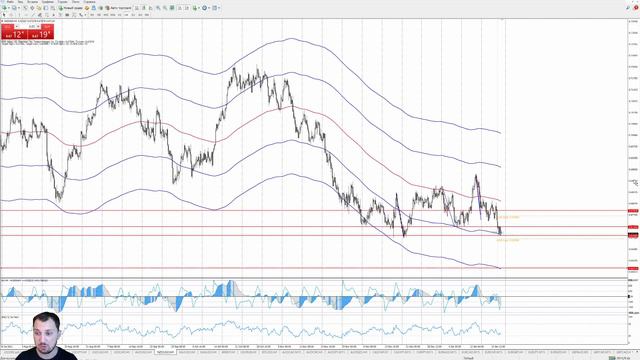
Task: Open the Strategy Tester icon
Action: (x=53, y=8)
